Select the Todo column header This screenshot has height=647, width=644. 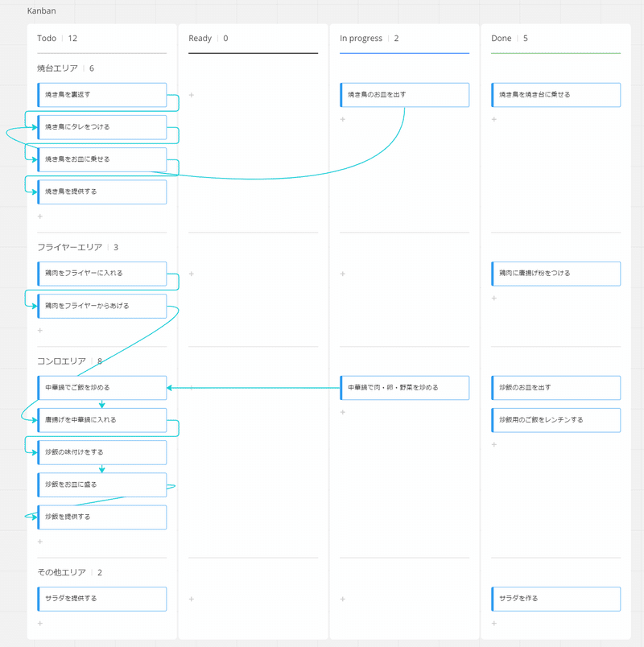click(47, 39)
